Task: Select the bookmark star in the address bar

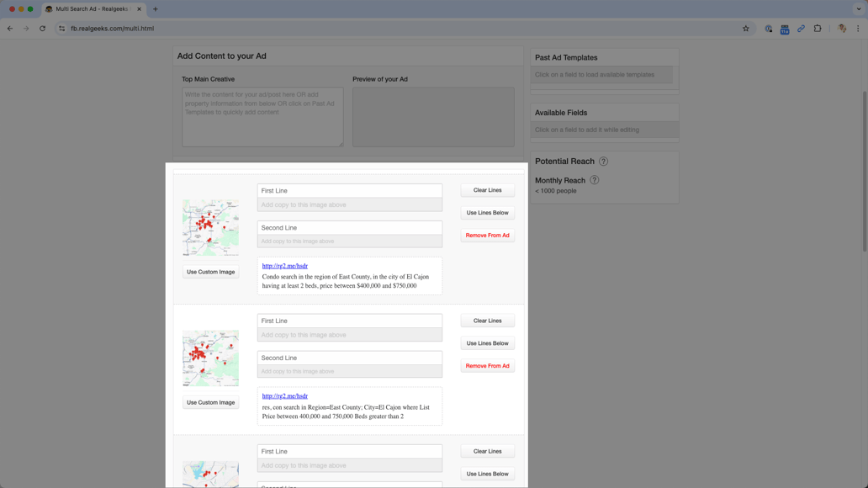Action: click(x=745, y=28)
